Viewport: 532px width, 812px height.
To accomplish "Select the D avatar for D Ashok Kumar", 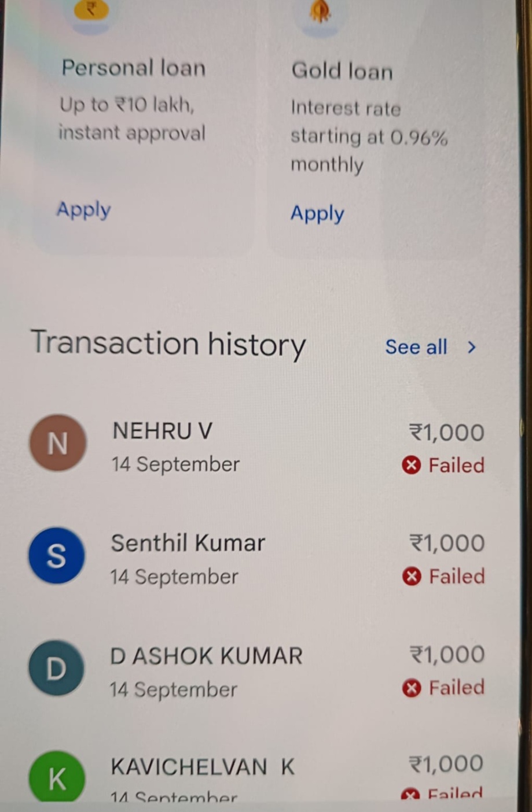I will (x=56, y=667).
